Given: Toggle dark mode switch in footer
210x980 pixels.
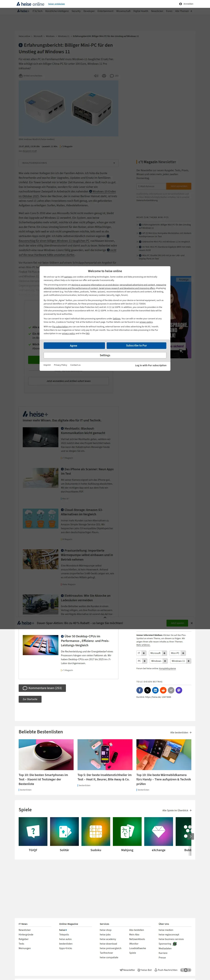Looking at the screenshot, I should click(186, 970).
